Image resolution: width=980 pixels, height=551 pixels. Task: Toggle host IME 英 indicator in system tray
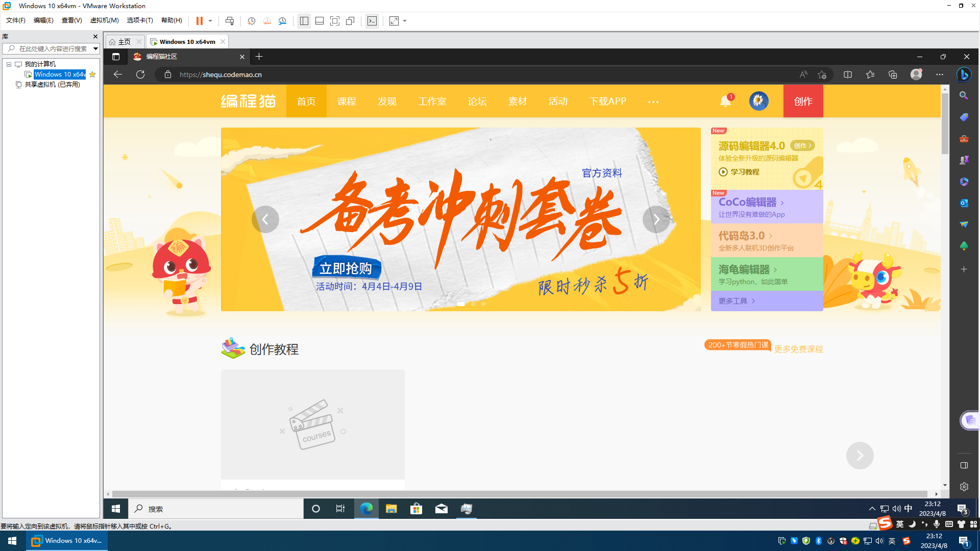tap(892, 541)
